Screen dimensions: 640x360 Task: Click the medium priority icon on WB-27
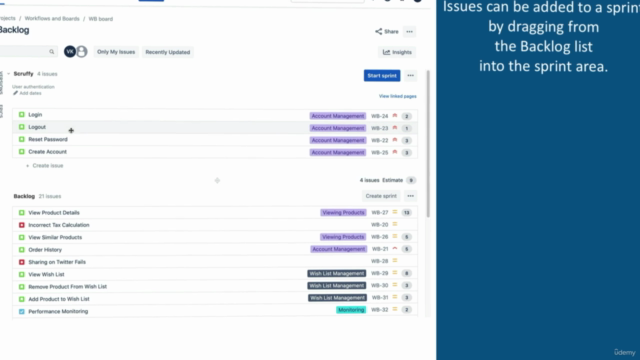click(x=395, y=212)
